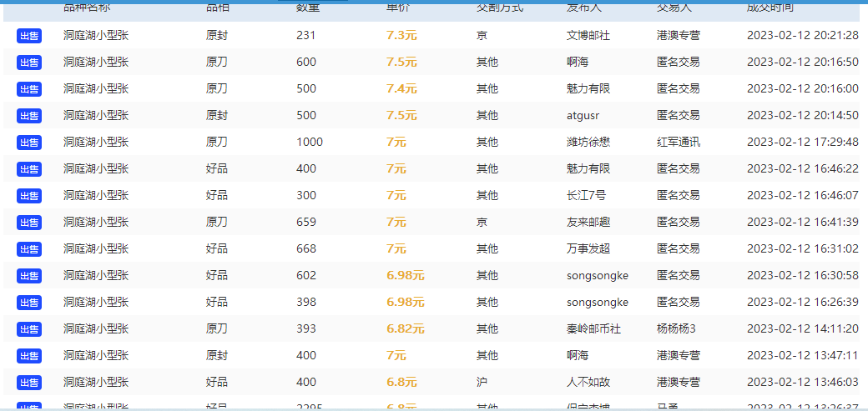Click the timestamp 2023-02-12 20:16:00
The width and height of the screenshot is (868, 411).
(x=803, y=88)
